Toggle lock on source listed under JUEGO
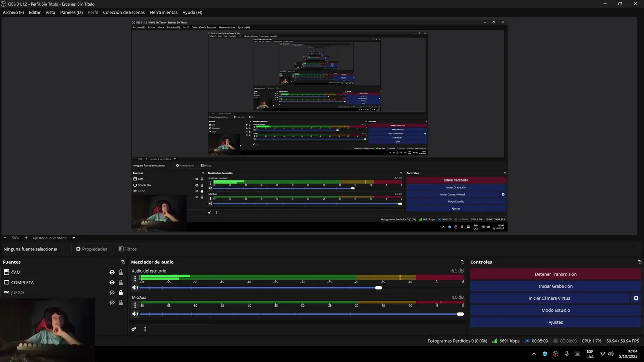 pyautogui.click(x=121, y=302)
